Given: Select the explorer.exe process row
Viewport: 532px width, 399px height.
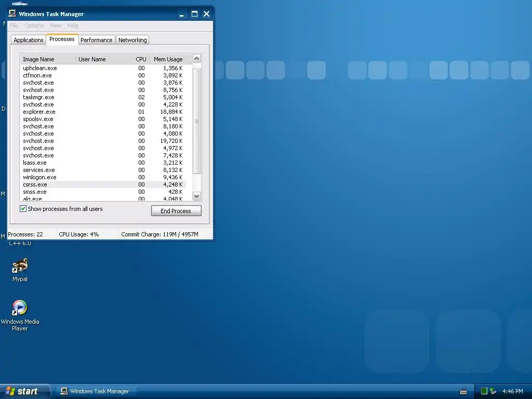Looking at the screenshot, I should [x=103, y=112].
